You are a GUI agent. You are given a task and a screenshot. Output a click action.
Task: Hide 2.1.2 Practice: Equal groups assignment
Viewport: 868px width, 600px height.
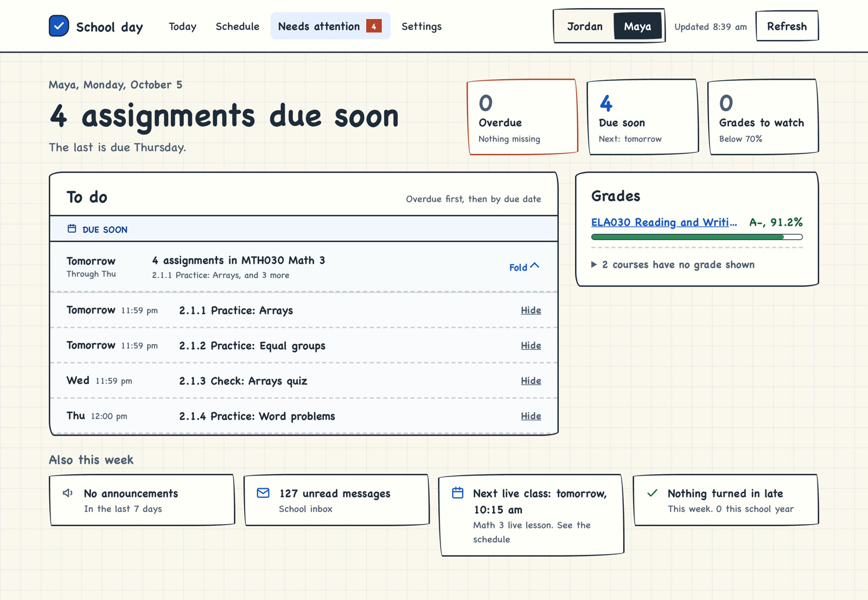[531, 346]
